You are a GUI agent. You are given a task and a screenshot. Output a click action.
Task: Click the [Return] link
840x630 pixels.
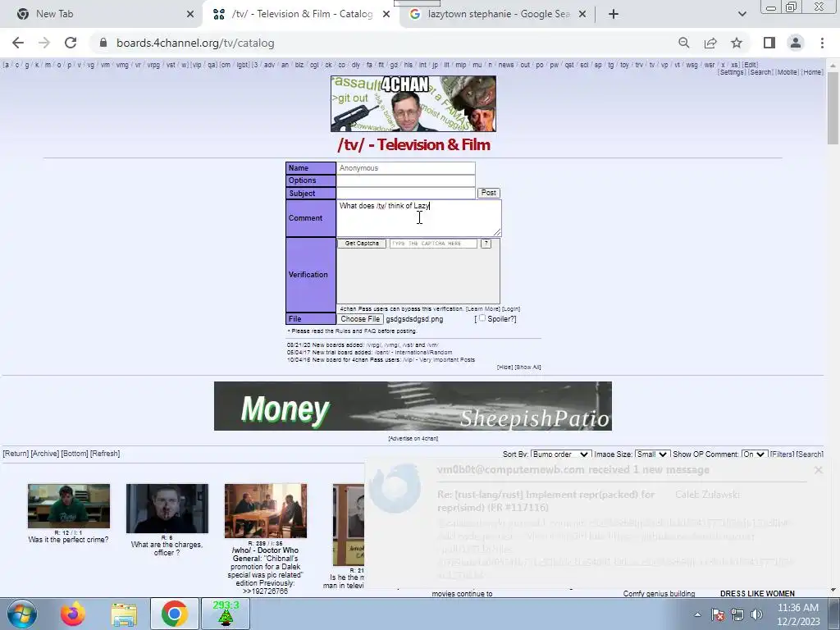coord(16,453)
